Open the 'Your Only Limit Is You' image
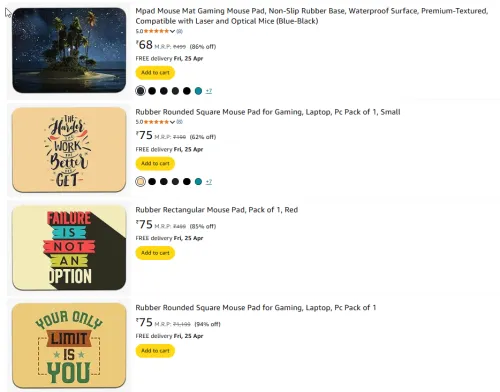 pos(69,345)
